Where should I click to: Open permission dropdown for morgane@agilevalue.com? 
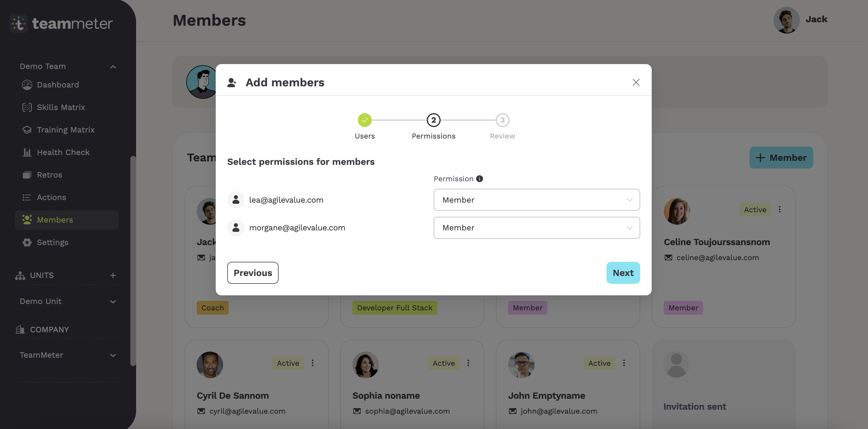536,228
